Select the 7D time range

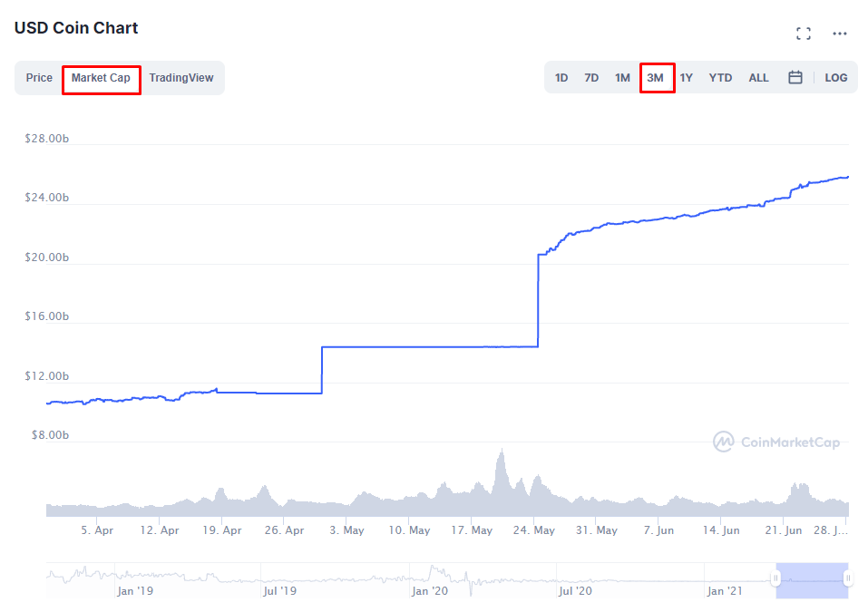pyautogui.click(x=591, y=78)
